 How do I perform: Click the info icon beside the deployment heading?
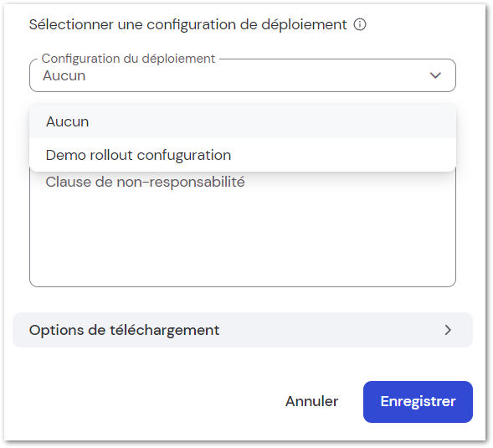click(x=360, y=24)
